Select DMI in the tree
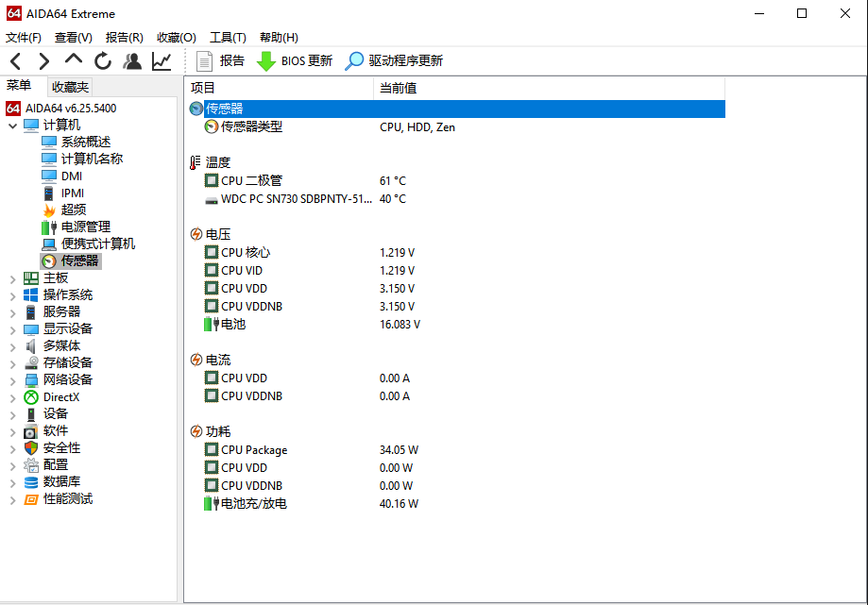This screenshot has height=605, width=868. 62,176
